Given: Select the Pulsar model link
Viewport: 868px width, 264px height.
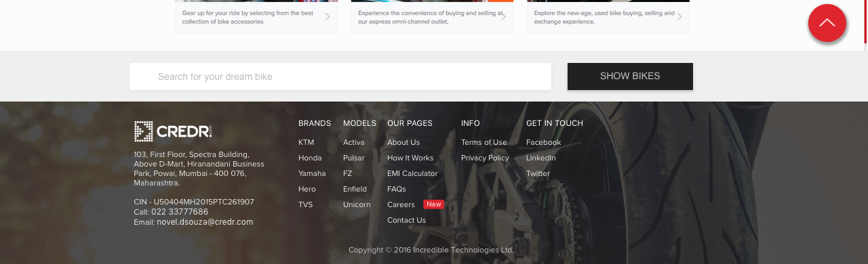Looking at the screenshot, I should pyautogui.click(x=354, y=158).
